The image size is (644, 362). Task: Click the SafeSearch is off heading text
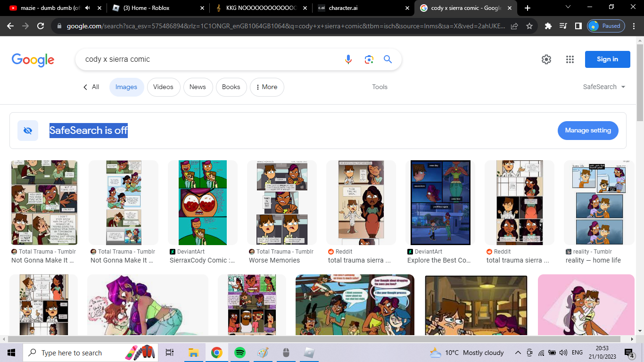tap(89, 131)
